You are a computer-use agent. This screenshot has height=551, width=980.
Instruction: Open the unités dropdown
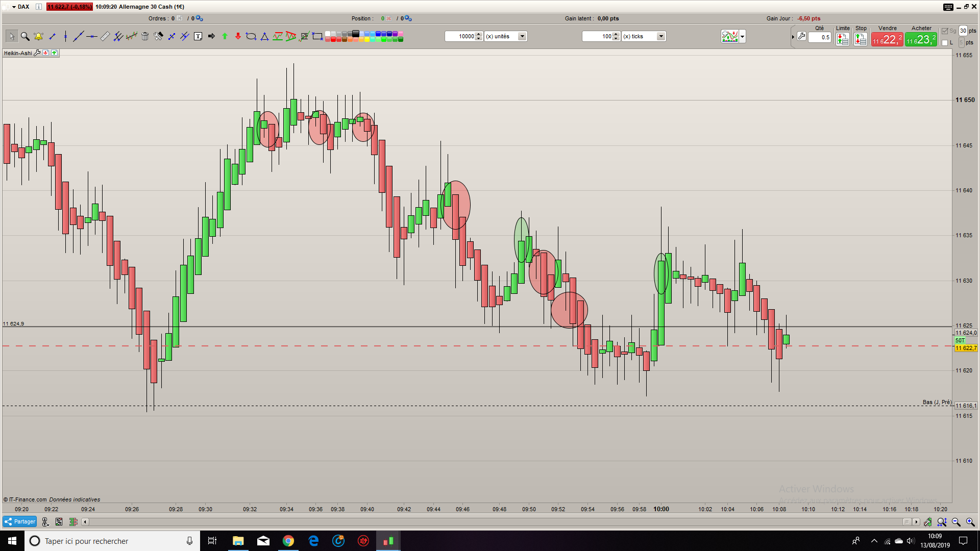522,36
